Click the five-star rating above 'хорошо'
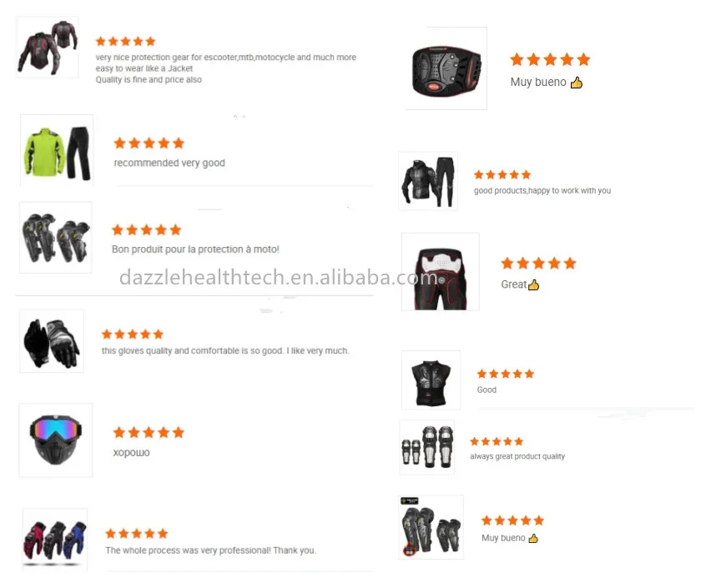The width and height of the screenshot is (711, 588). tap(149, 433)
